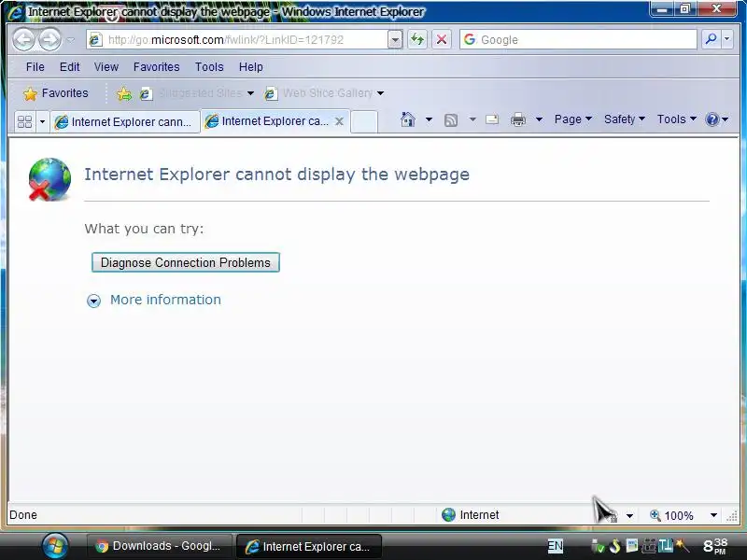Open the Favorites menu in menu bar
This screenshot has width=747, height=560.
coord(156,67)
